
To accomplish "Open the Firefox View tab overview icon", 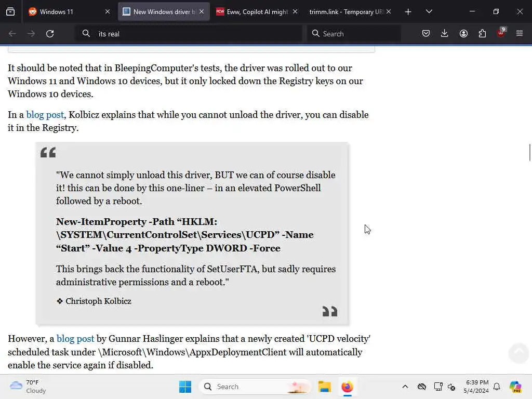I will 10,12.
